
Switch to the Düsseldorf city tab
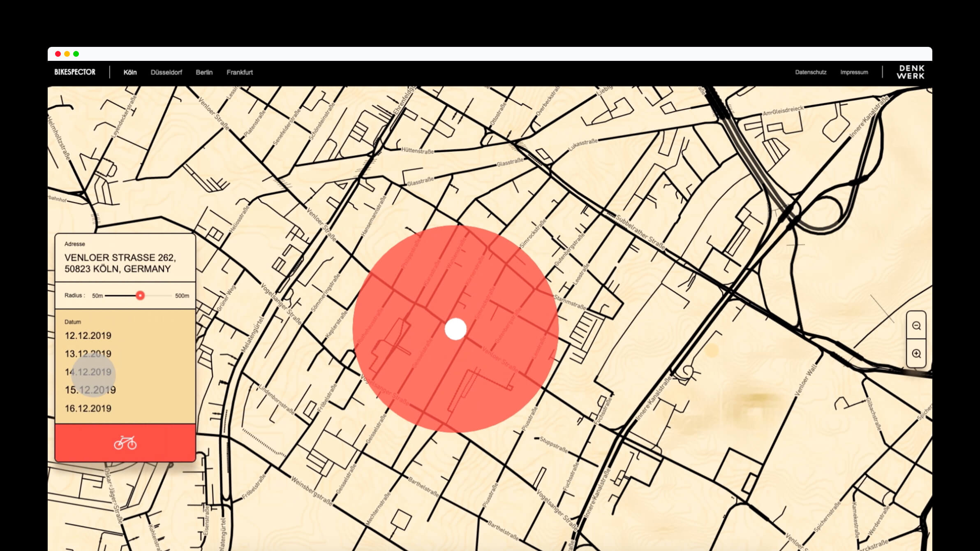click(166, 72)
